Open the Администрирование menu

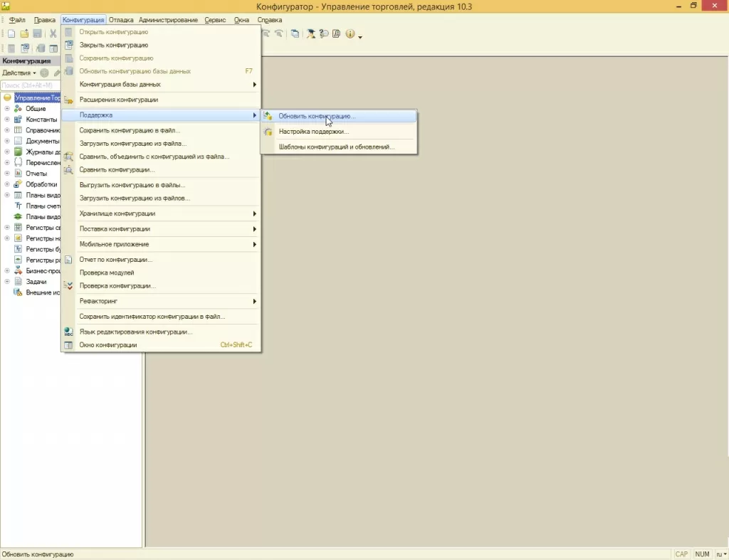[x=168, y=20]
